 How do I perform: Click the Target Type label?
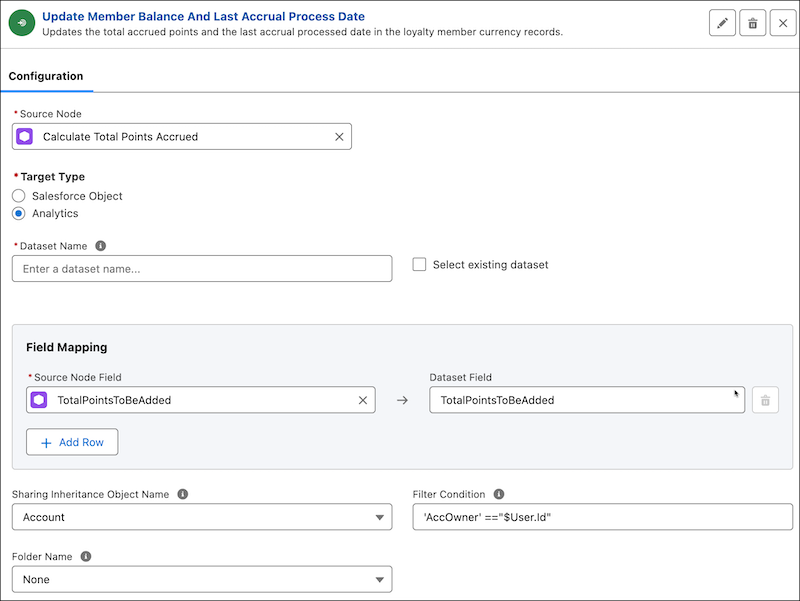coord(53,177)
